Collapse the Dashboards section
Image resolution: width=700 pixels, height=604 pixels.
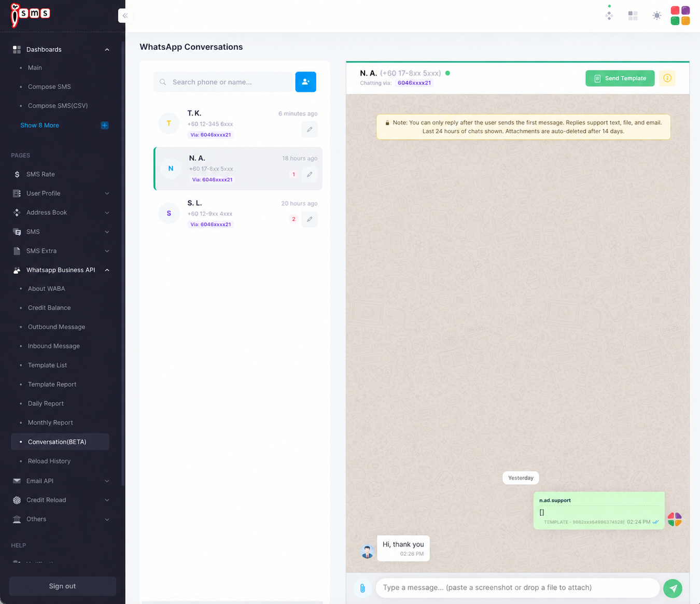107,50
